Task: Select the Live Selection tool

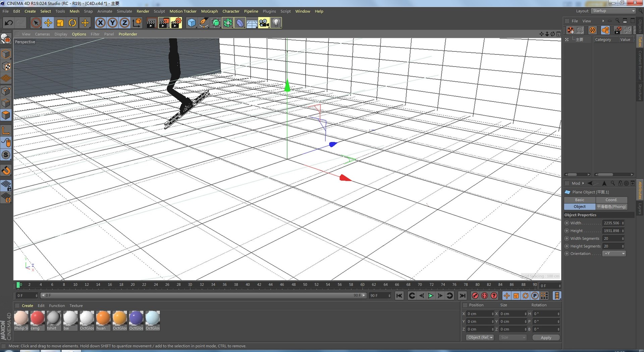Action: [x=36, y=23]
